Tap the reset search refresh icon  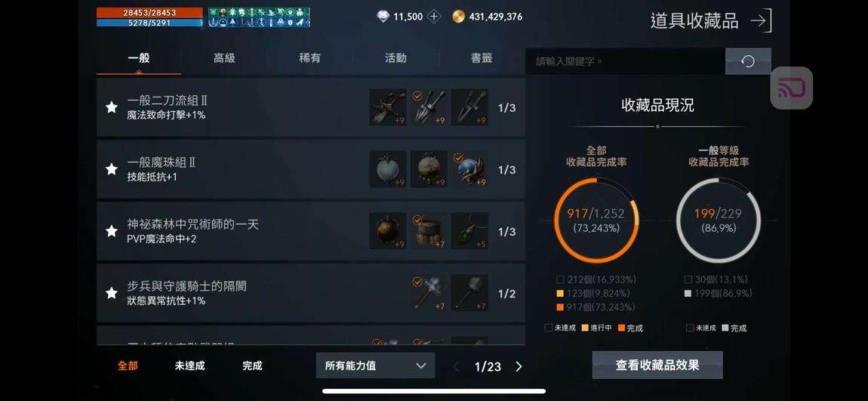(x=748, y=61)
